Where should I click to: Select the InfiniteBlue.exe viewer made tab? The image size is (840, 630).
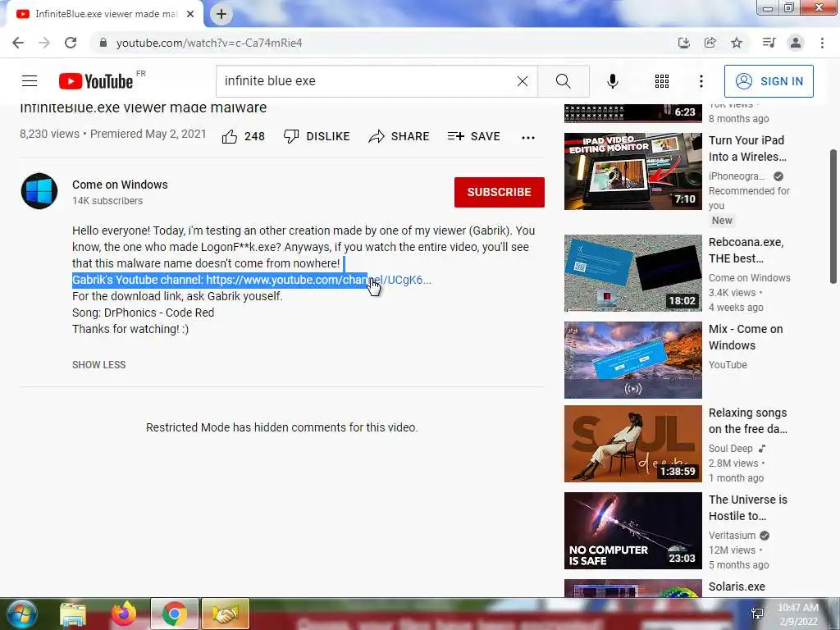(x=104, y=15)
